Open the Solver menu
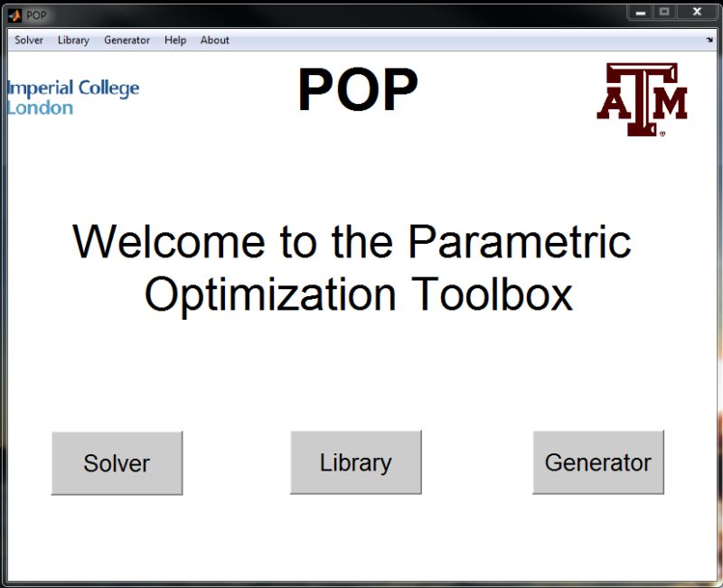Viewport: 723px width, 588px height. 28,40
